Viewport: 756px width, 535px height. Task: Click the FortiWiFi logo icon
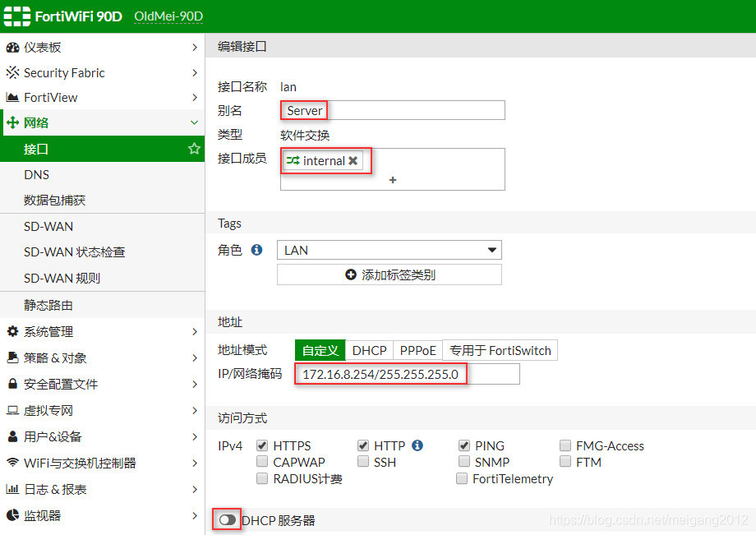pos(17,16)
